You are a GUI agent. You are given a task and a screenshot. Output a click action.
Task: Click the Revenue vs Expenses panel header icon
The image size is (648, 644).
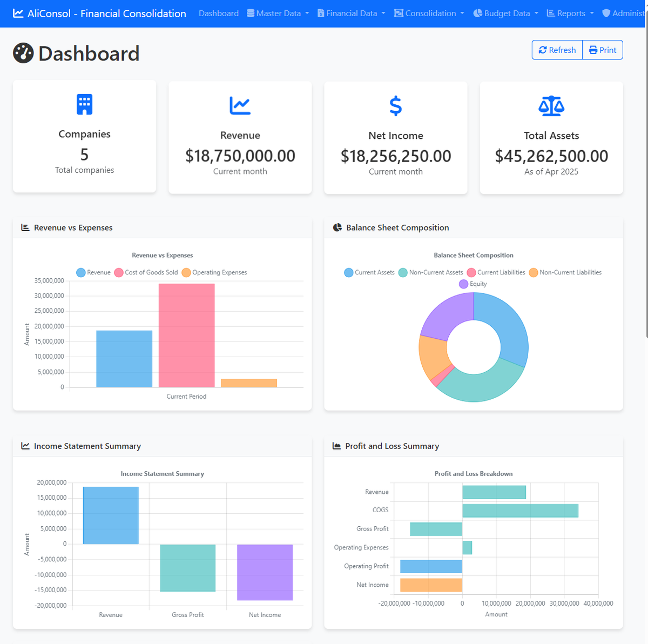click(x=25, y=227)
